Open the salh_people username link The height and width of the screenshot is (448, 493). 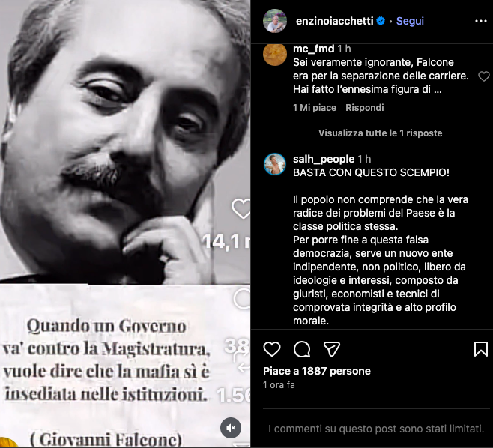(324, 159)
